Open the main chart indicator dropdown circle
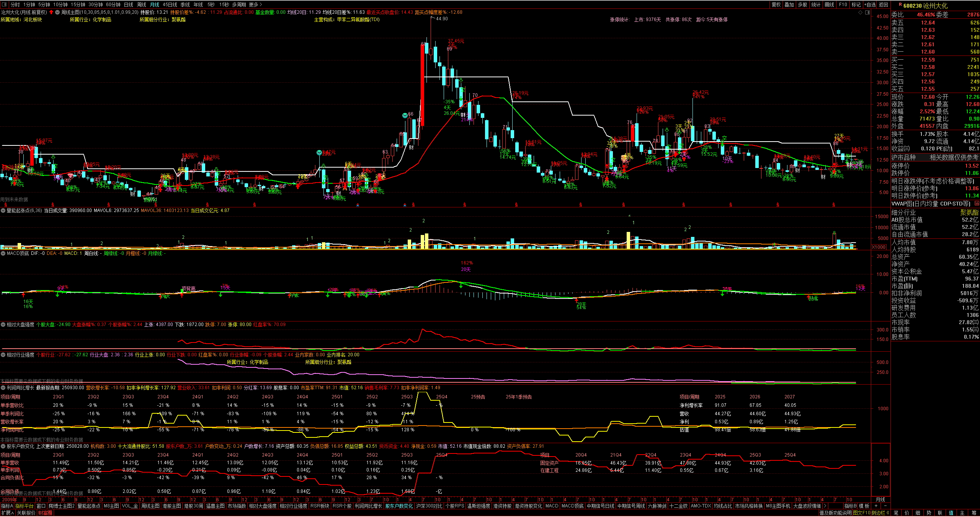This screenshot has height=517, width=980. 57,12
